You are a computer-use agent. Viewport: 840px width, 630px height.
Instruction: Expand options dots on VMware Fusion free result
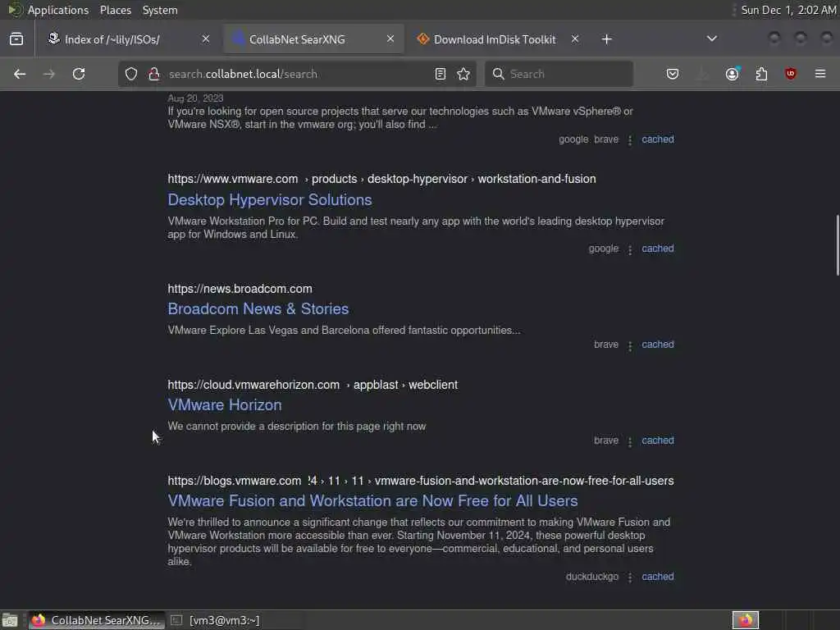pyautogui.click(x=630, y=577)
